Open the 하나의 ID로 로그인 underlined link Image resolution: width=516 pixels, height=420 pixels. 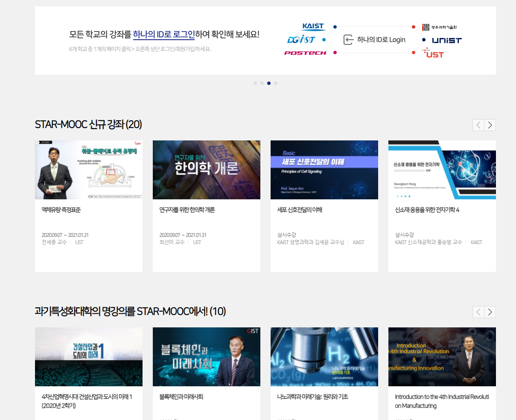[x=164, y=35]
